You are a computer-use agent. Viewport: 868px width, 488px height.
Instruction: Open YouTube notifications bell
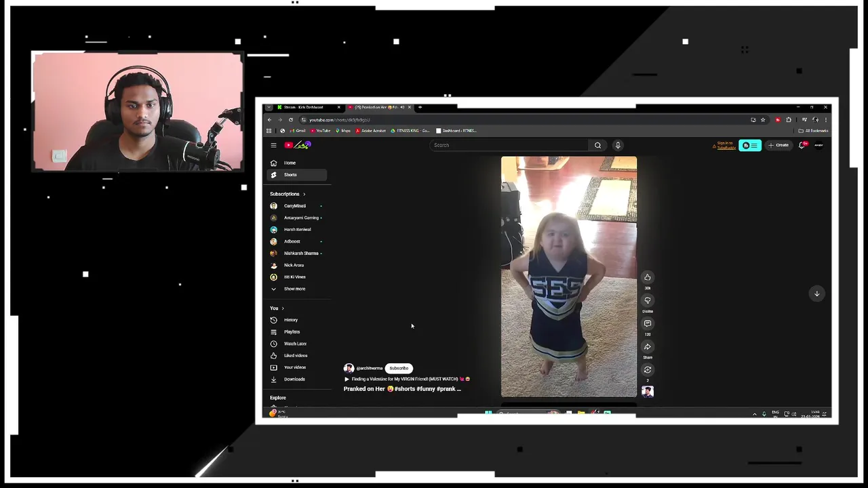point(803,145)
